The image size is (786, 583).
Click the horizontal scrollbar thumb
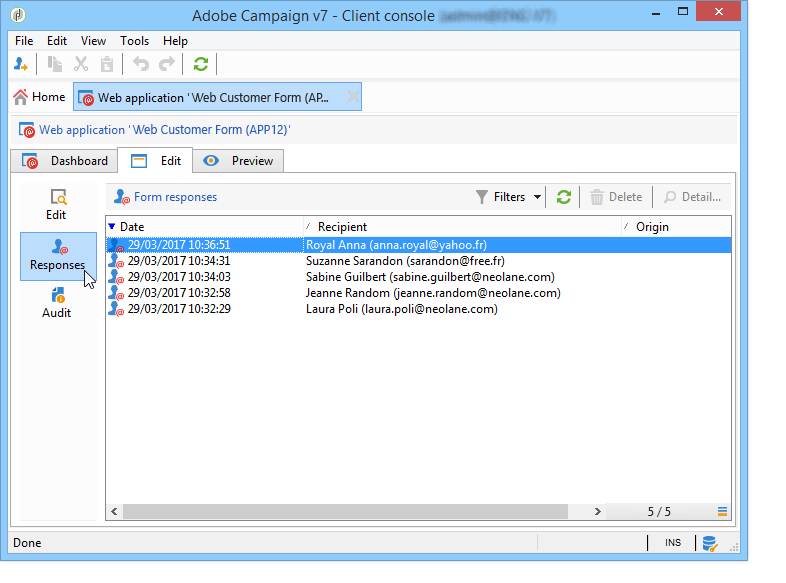coord(345,511)
